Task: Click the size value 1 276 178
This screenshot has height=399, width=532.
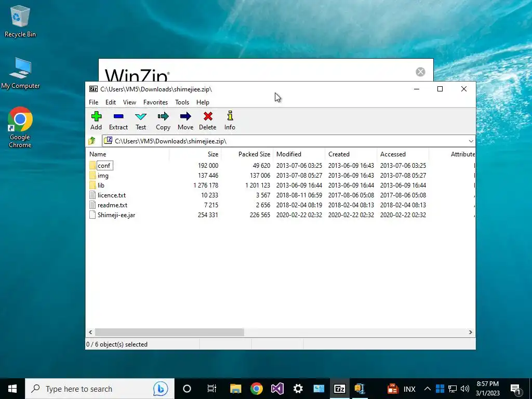Action: 206,185
